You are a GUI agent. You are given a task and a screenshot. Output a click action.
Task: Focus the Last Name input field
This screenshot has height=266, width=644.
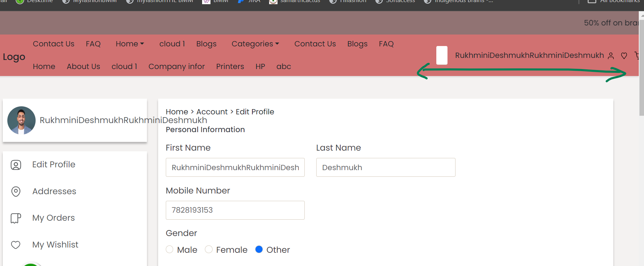386,167
